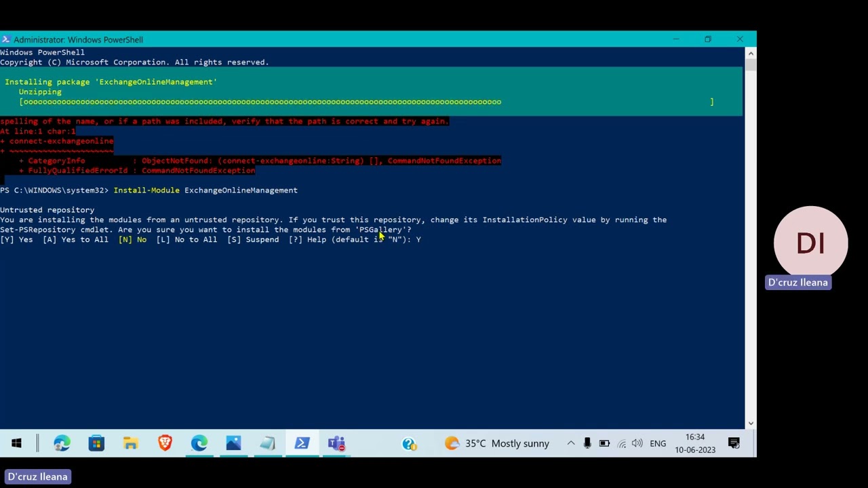Focus the PowerShell taskbar icon
868x488 pixels.
[302, 443]
